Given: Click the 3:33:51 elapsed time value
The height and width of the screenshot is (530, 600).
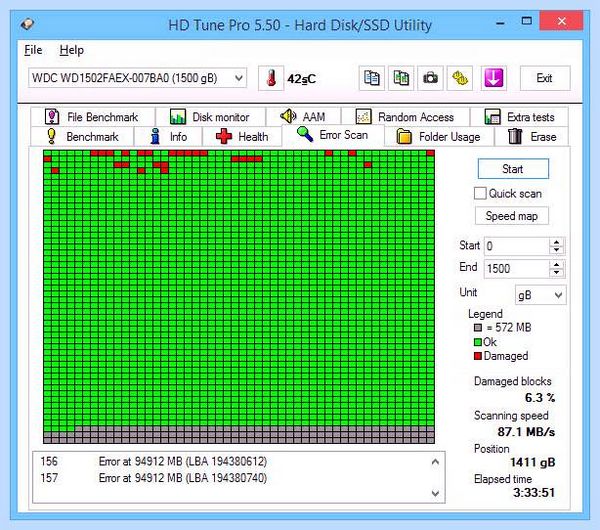Looking at the screenshot, I should [534, 492].
